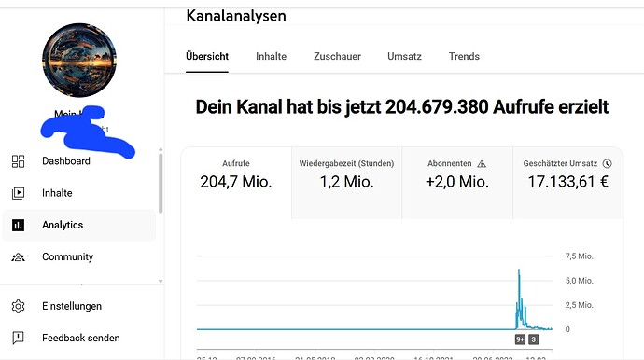Image resolution: width=644 pixels, height=360 pixels.
Task: Switch to the Zuschauer tab
Action: click(337, 56)
